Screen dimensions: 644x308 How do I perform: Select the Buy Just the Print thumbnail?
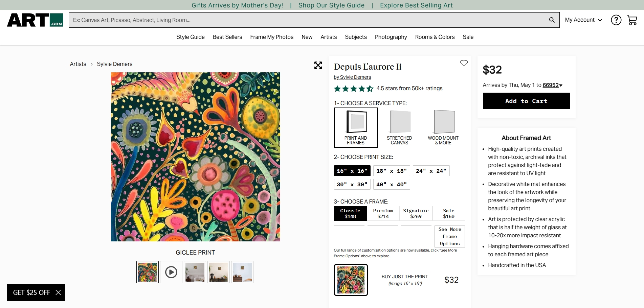click(x=351, y=280)
